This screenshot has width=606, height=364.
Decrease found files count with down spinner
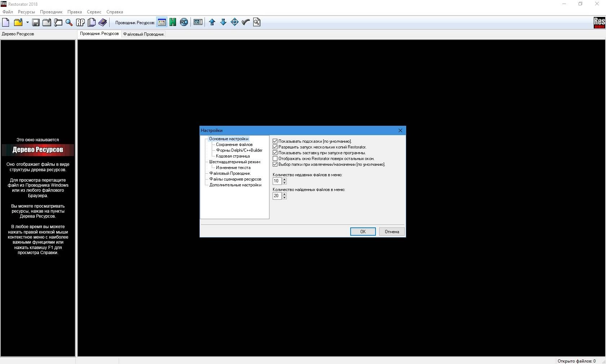284,197
